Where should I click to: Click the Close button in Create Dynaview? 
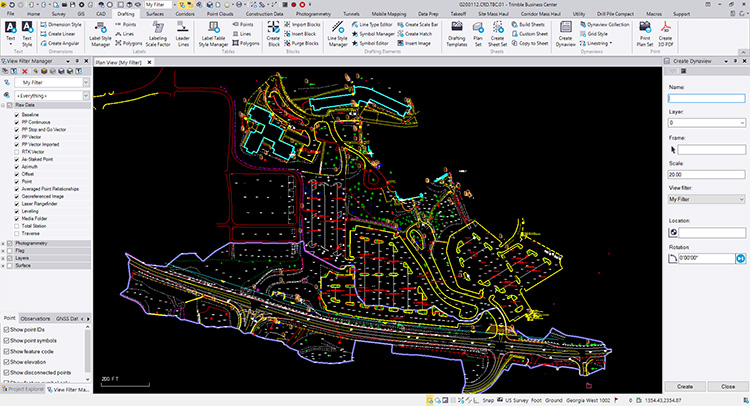click(728, 386)
